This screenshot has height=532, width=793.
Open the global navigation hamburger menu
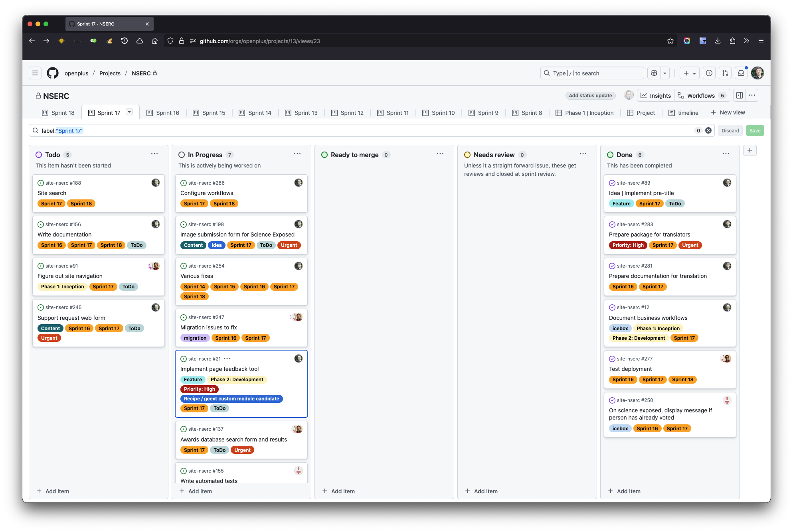tap(35, 73)
